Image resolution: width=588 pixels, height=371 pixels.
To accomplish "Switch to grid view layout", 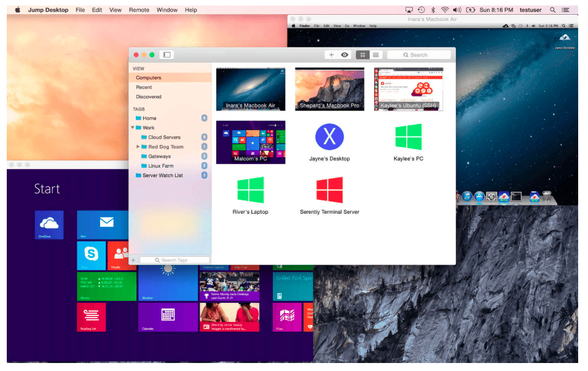I will click(363, 55).
